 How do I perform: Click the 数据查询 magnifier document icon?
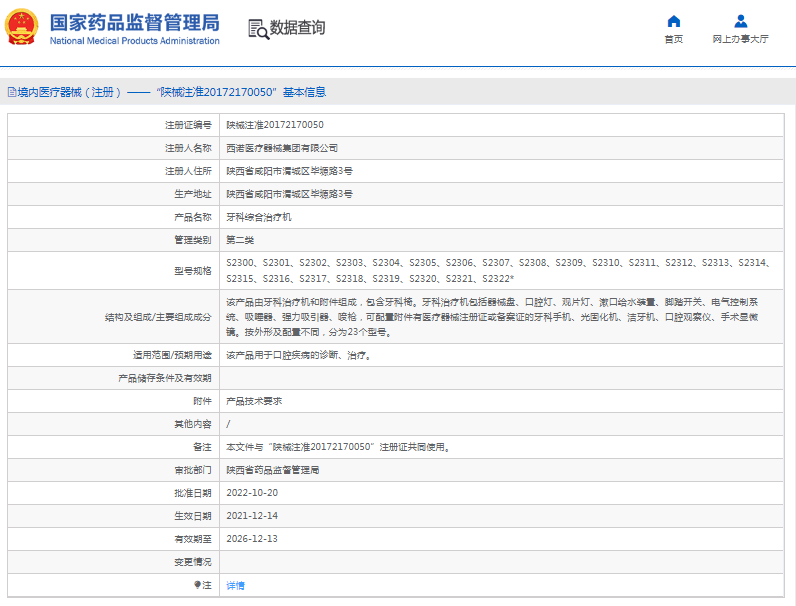coord(258,29)
